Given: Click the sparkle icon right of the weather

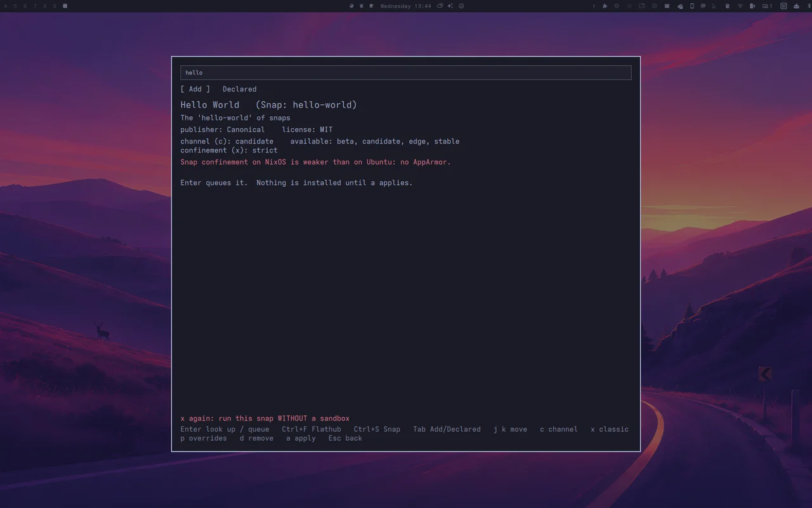Looking at the screenshot, I should pos(450,6).
